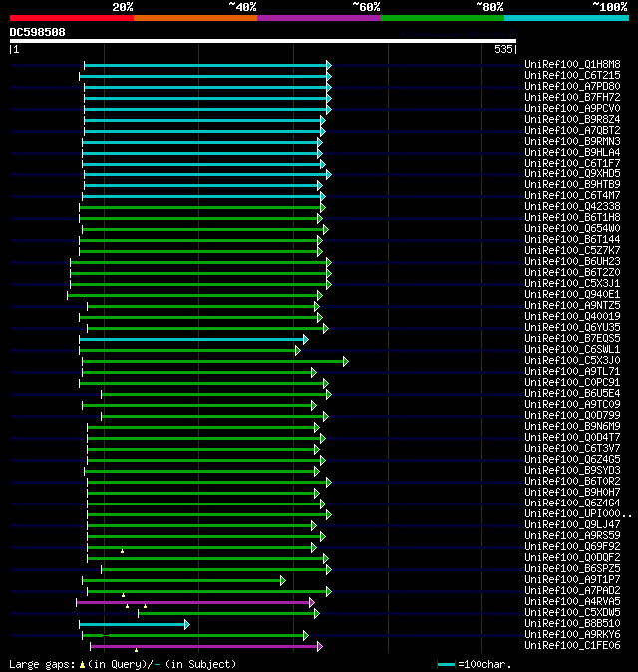Viewport: 638px width, 672px height.
Task: Click the UniRef100_B9H0H7 label
Action: 572,492
